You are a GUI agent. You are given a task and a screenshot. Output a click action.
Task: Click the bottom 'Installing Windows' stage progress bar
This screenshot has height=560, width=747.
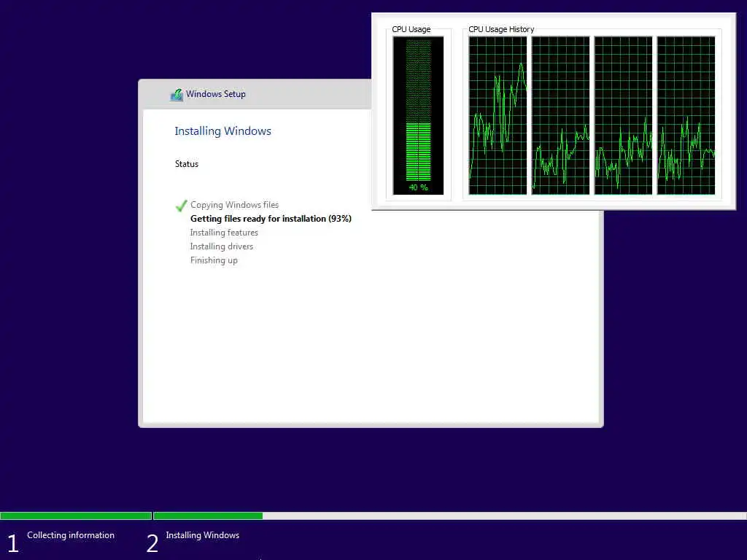449,516
